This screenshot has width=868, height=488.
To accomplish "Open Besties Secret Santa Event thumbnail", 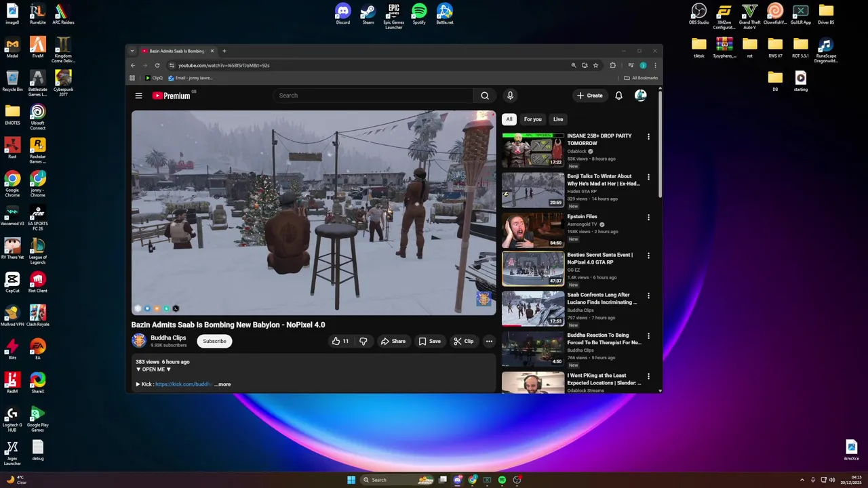I will pos(533,269).
